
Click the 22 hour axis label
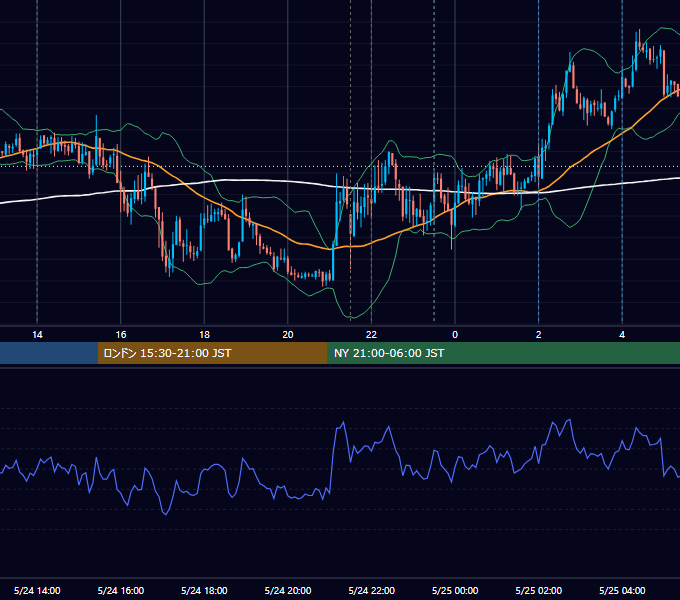371,335
